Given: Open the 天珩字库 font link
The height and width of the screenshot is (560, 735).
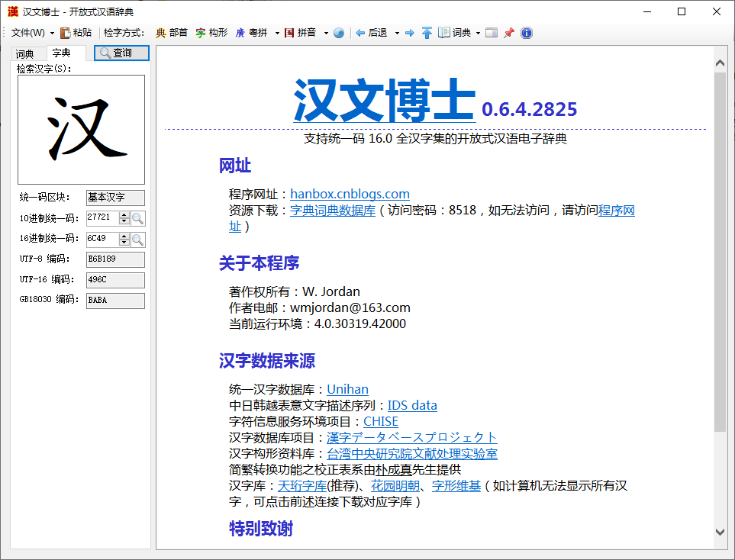Looking at the screenshot, I should point(302,486).
